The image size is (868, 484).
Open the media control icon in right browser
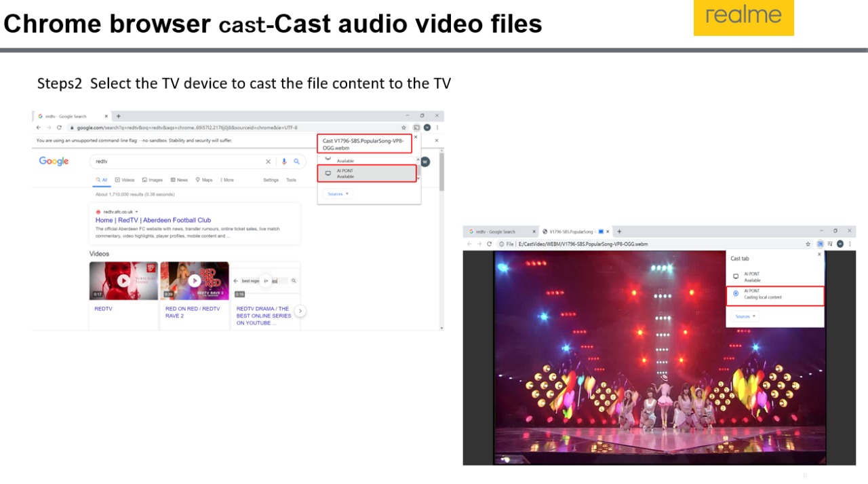829,244
